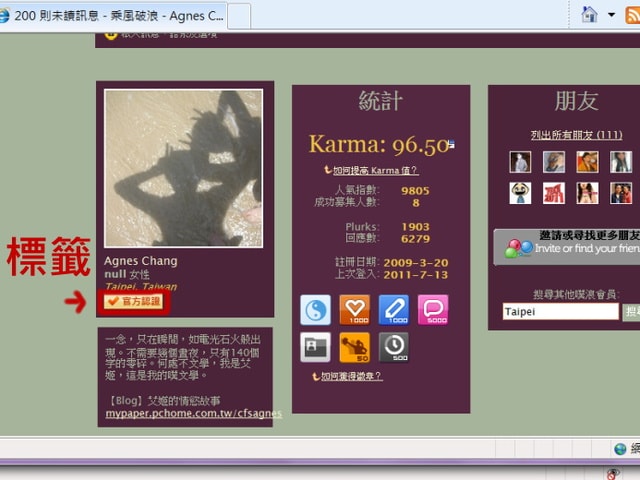This screenshot has width=640, height=480.
Task: Click the yin-yang badge icon
Action: click(x=315, y=309)
